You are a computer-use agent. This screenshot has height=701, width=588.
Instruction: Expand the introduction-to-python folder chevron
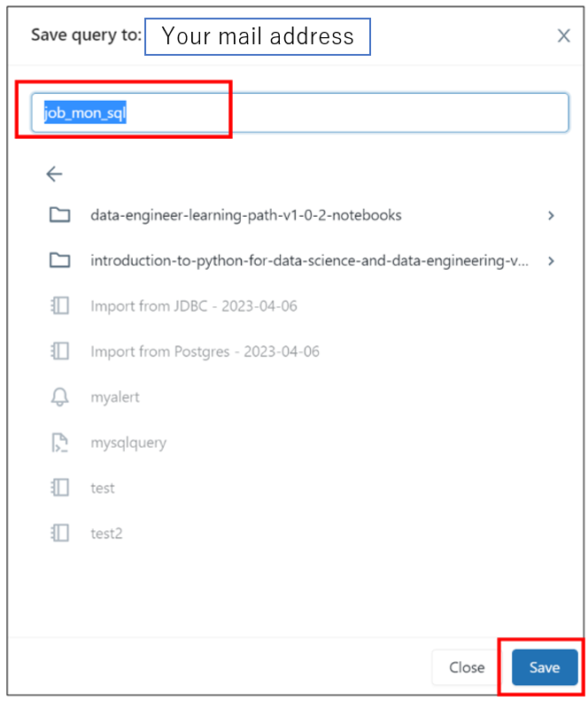[551, 260]
